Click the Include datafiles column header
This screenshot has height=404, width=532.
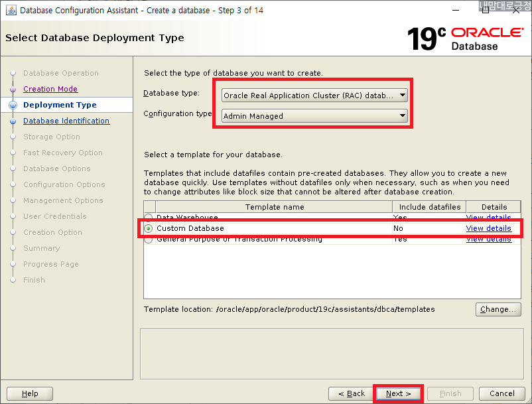coord(430,207)
